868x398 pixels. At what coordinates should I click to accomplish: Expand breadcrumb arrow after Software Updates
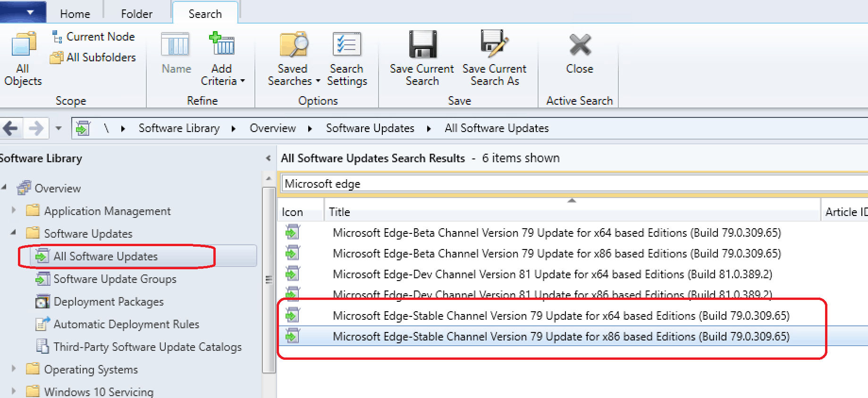(429, 129)
